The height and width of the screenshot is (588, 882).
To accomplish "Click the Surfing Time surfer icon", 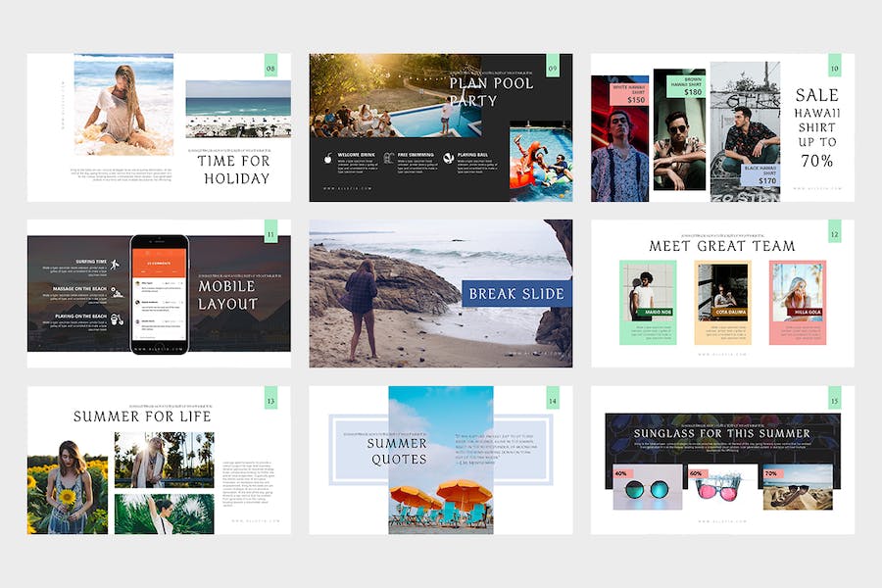I will click(116, 265).
